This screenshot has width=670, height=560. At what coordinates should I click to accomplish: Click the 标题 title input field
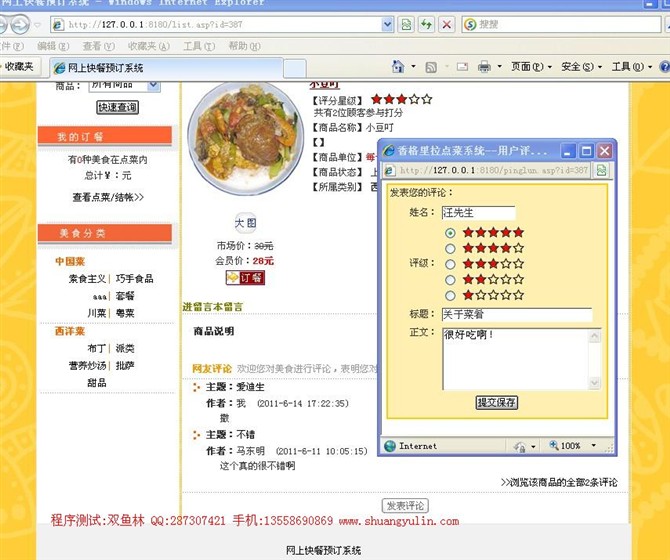(x=517, y=314)
